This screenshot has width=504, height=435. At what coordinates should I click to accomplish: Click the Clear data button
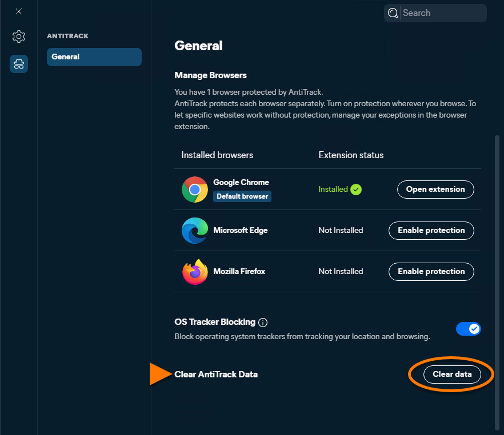pyautogui.click(x=452, y=374)
